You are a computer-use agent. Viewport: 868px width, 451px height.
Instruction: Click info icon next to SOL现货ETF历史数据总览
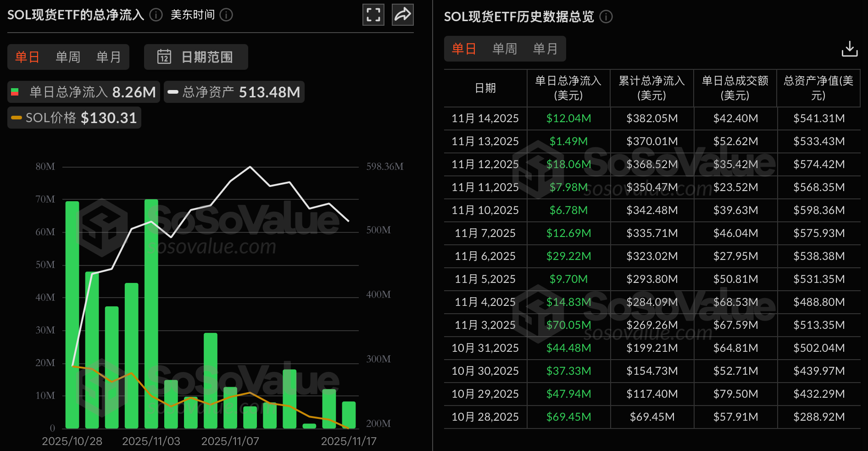click(606, 17)
